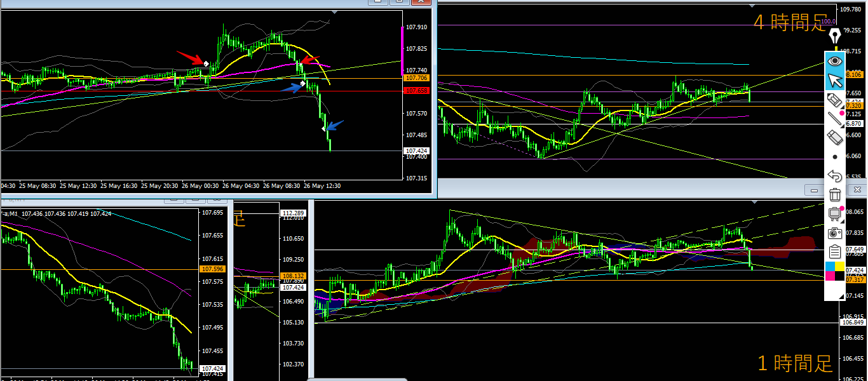Click the 107.695 value on M1 price scale

point(213,213)
